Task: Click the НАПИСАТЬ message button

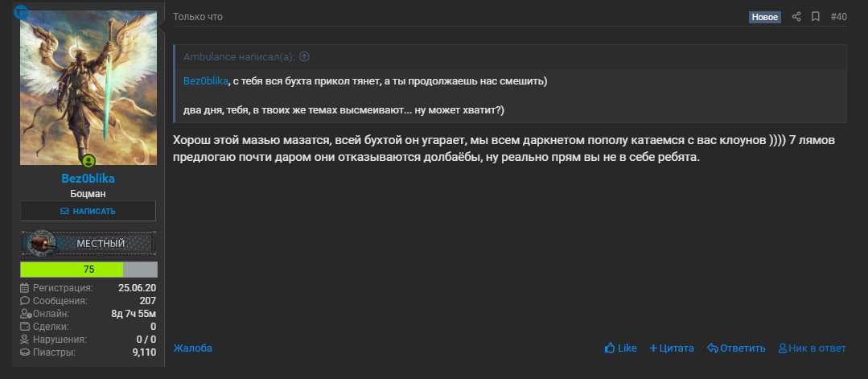Action: pos(88,211)
